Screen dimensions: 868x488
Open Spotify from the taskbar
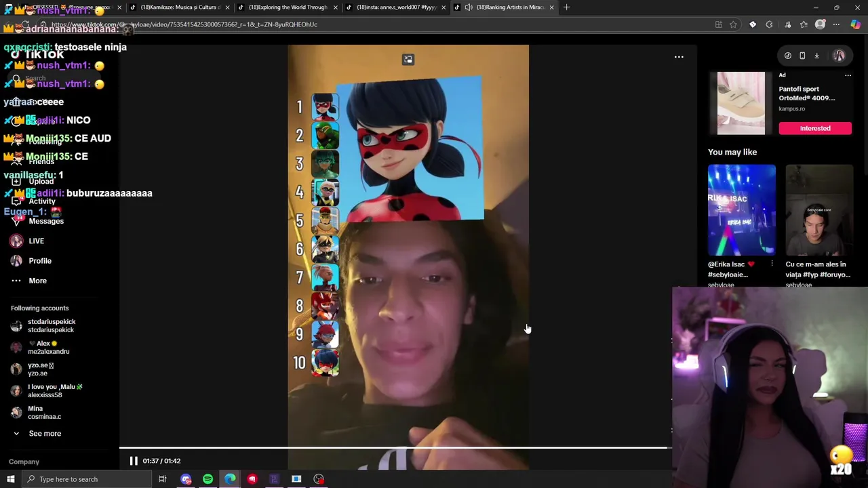tap(208, 479)
